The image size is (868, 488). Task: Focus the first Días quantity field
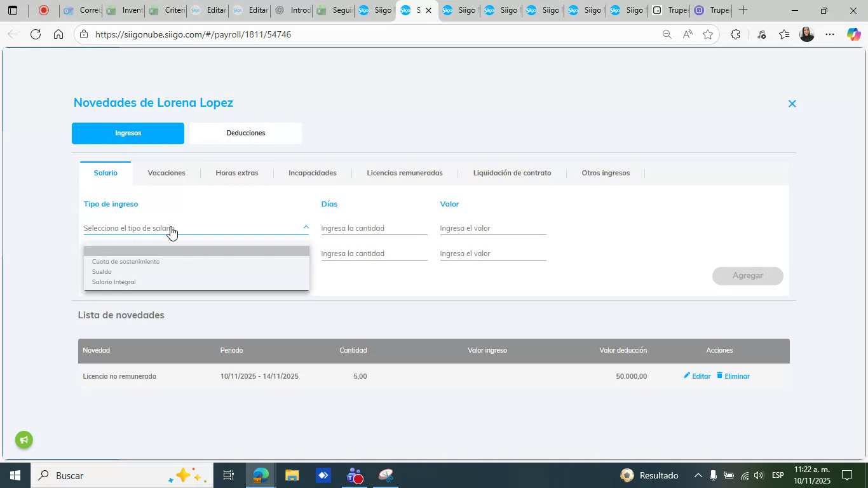coord(374,228)
